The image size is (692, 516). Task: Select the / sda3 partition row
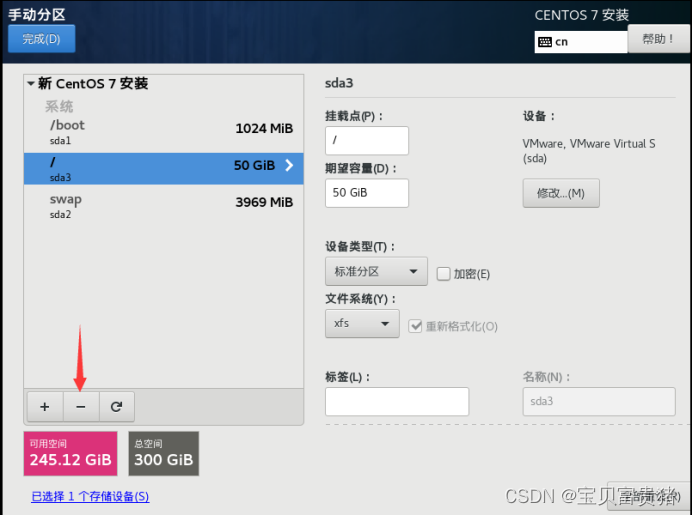click(x=164, y=169)
